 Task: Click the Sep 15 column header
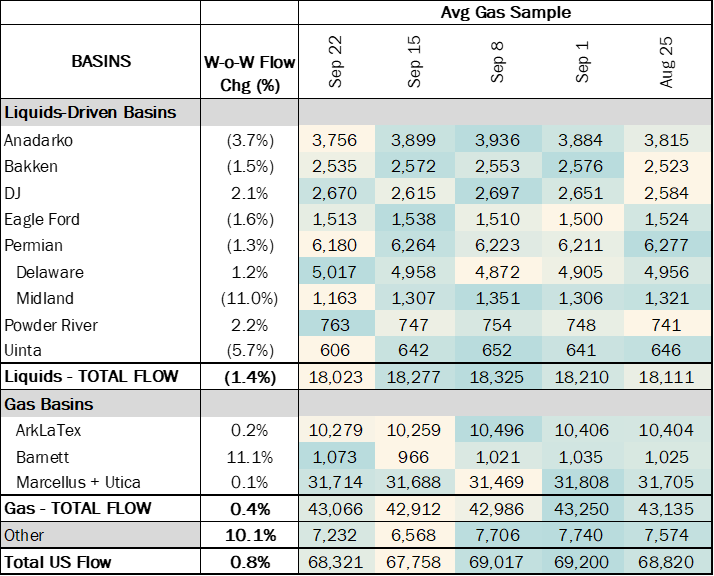coord(414,61)
